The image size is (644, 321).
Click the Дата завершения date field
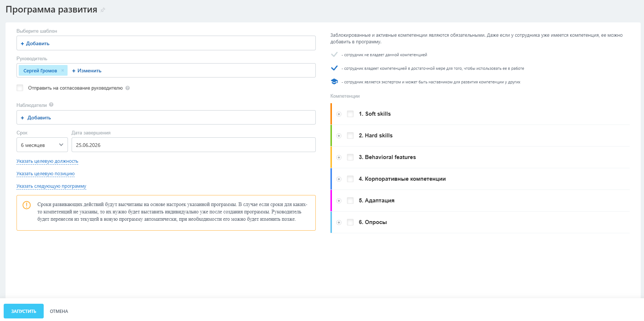(193, 145)
